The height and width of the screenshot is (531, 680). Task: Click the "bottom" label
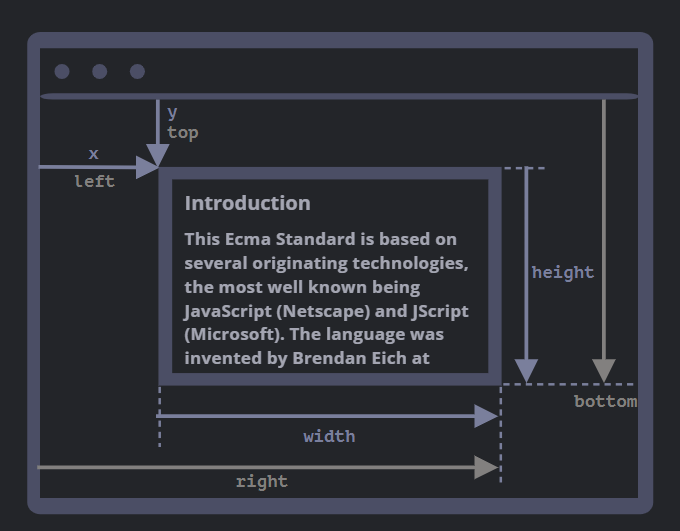[x=605, y=401]
